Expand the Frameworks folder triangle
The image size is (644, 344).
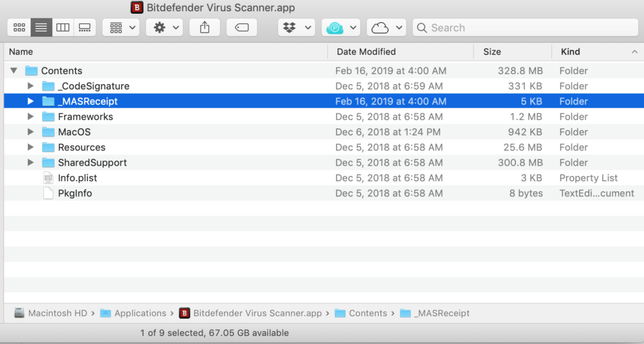(30, 116)
